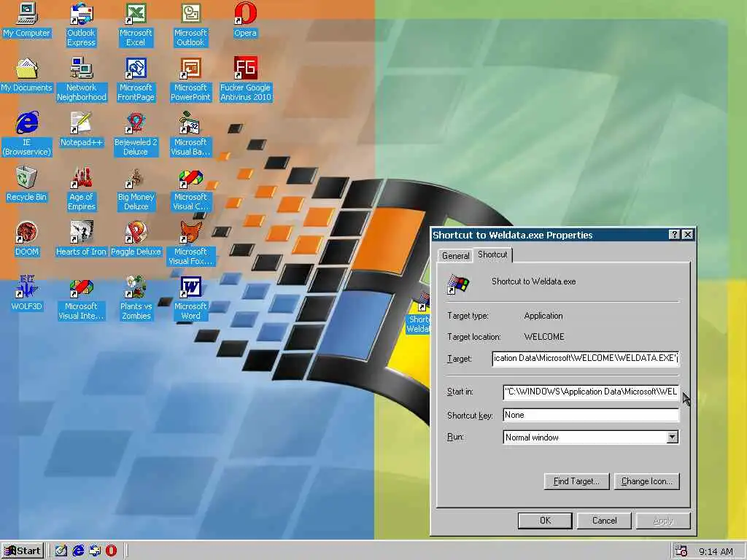The image size is (747, 560).
Task: Click the help question mark in title bar
Action: click(673, 234)
